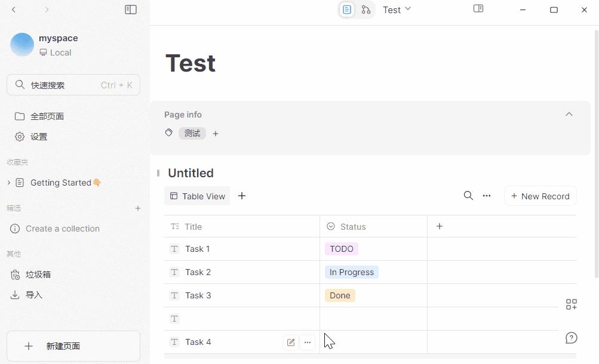Add a new database view
This screenshot has width=599, height=364.
pos(242,196)
